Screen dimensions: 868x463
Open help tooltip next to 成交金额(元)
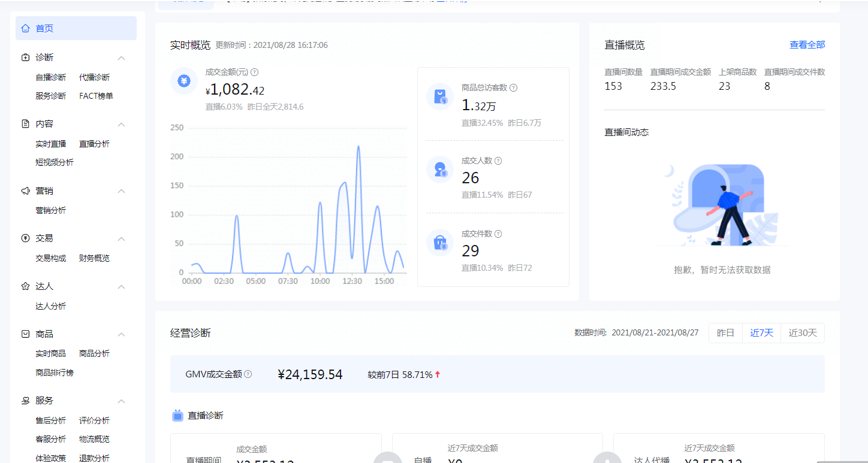click(255, 72)
